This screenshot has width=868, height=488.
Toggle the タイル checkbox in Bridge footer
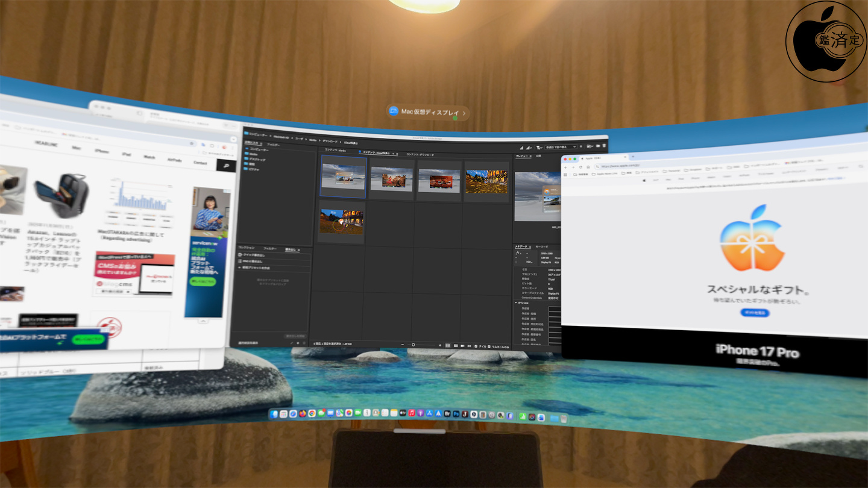476,346
